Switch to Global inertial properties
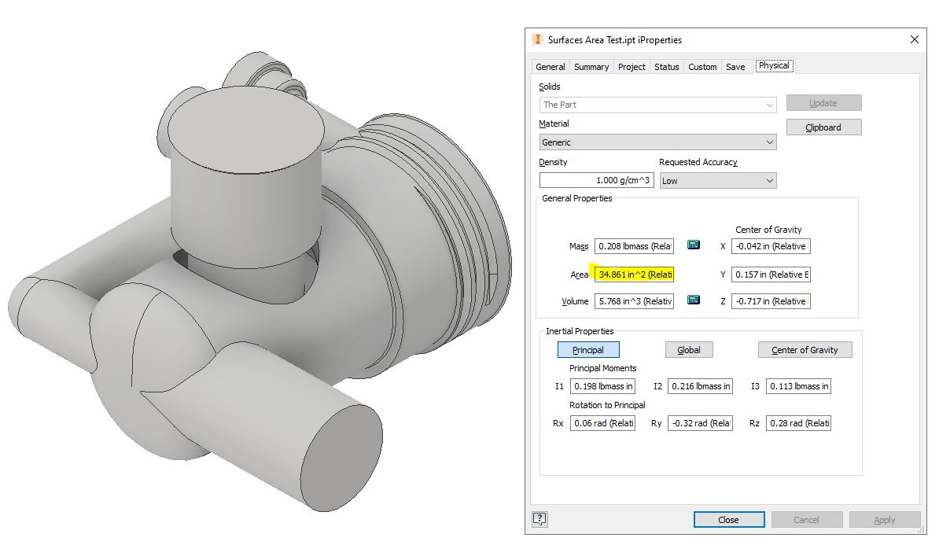 pyautogui.click(x=689, y=350)
